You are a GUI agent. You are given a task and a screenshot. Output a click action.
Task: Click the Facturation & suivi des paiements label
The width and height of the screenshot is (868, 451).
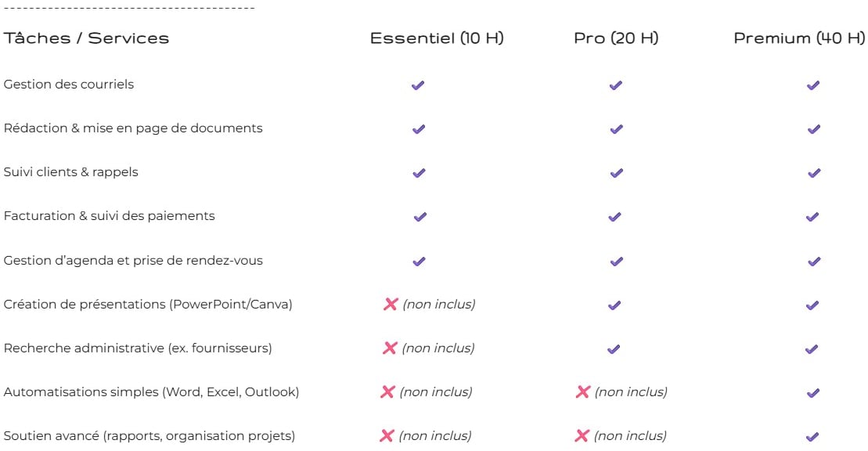pyautogui.click(x=109, y=216)
